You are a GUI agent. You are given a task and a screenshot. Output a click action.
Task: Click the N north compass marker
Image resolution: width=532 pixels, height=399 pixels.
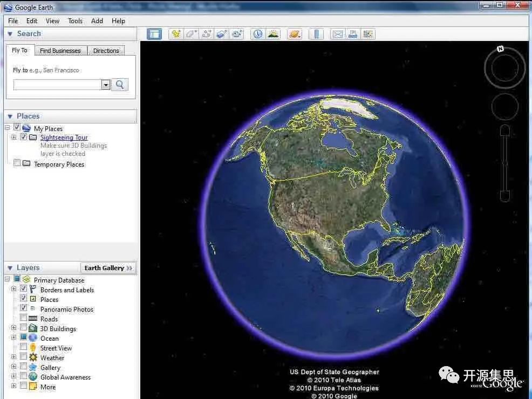point(500,49)
